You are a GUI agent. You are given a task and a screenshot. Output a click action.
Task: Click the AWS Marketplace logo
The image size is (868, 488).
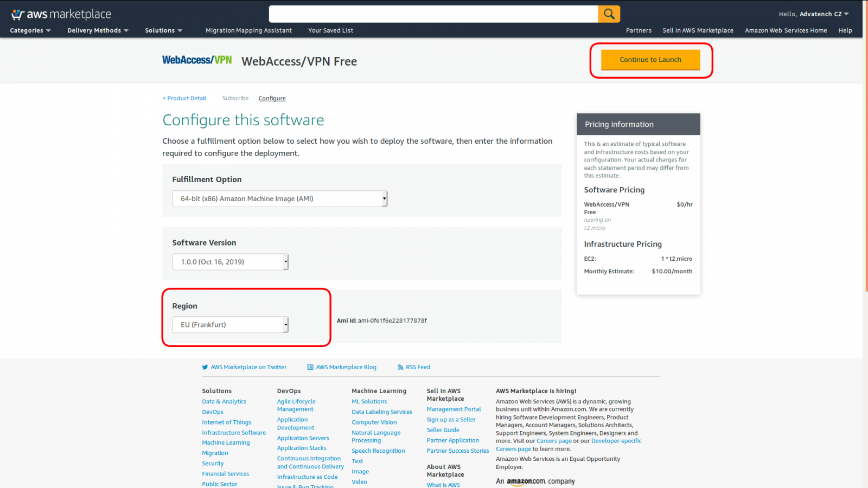(61, 14)
